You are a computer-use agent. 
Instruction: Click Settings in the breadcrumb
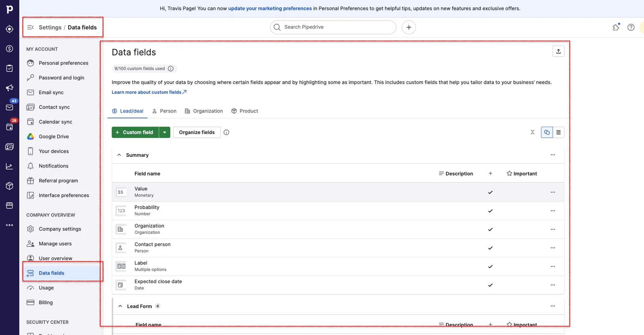tap(50, 28)
